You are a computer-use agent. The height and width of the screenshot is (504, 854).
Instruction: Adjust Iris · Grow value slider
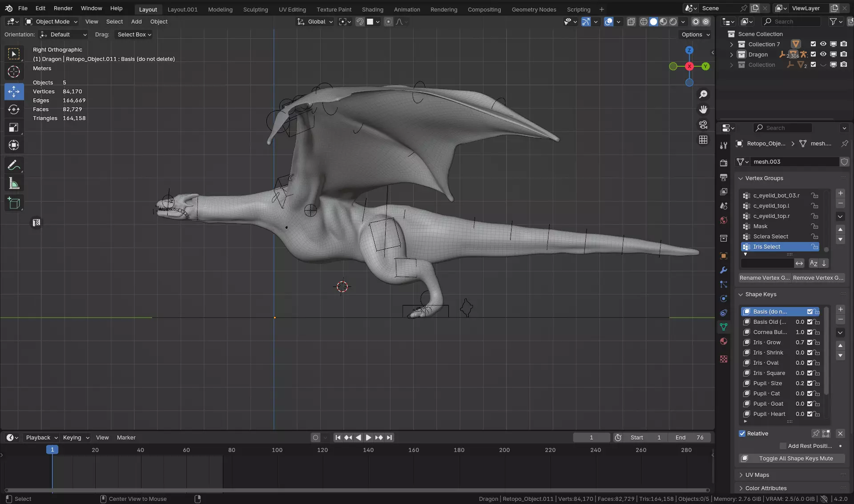click(x=800, y=343)
